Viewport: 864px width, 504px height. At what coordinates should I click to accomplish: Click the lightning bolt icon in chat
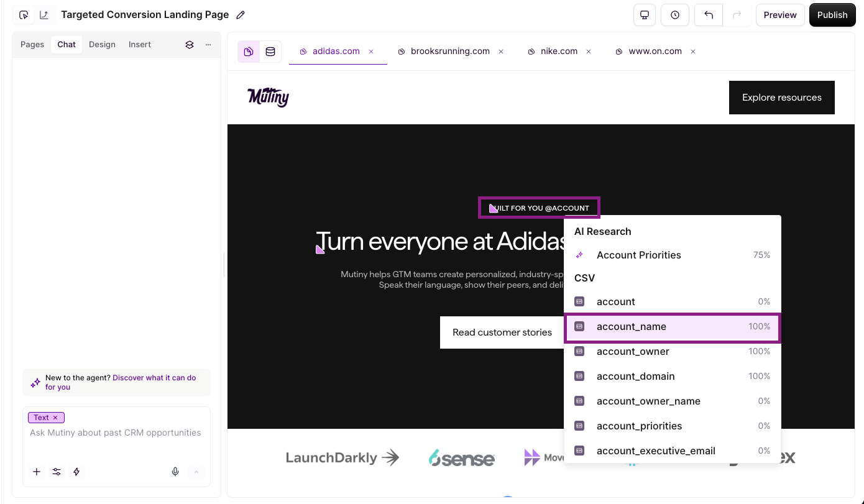tap(76, 472)
